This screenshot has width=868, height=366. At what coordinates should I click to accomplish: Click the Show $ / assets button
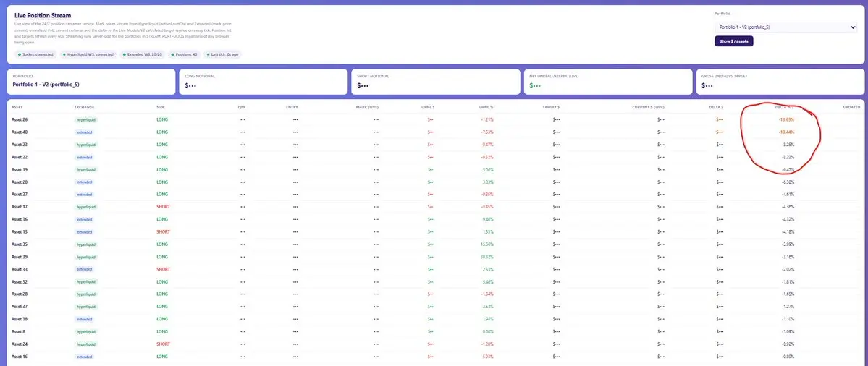tap(733, 41)
